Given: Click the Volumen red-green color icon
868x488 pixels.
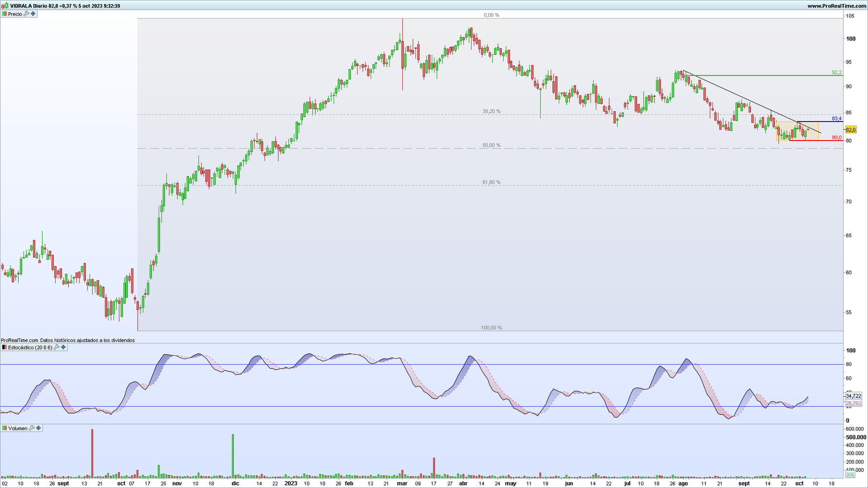Looking at the screenshot, I should (4, 428).
